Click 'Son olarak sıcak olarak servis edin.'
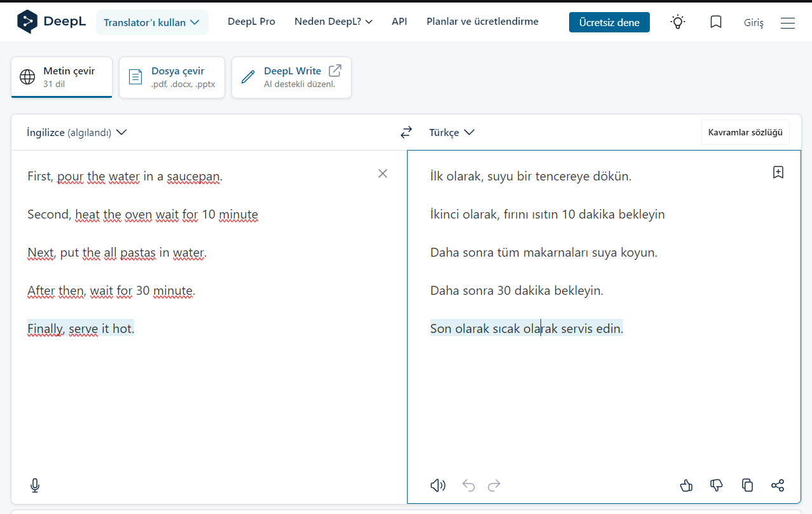812x514 pixels. 527,328
